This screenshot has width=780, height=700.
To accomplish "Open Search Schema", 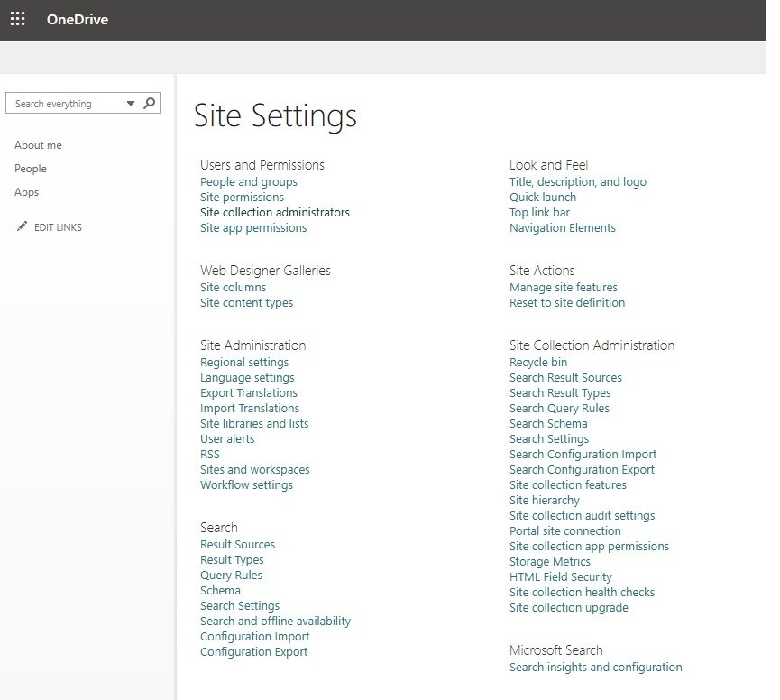I will [548, 423].
